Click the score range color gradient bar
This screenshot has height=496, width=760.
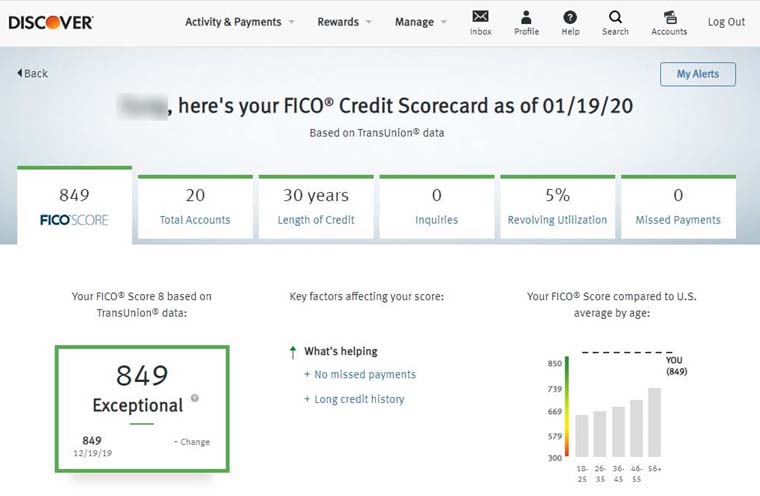click(x=567, y=406)
